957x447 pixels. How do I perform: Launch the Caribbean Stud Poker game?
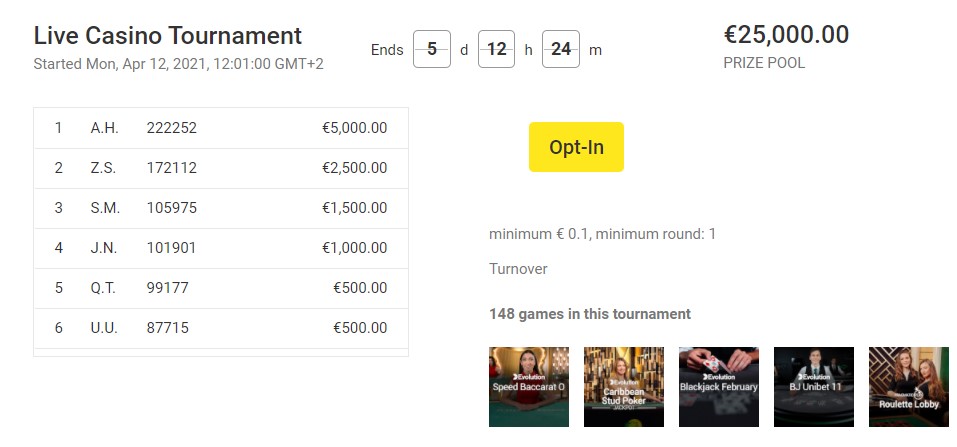coord(624,386)
